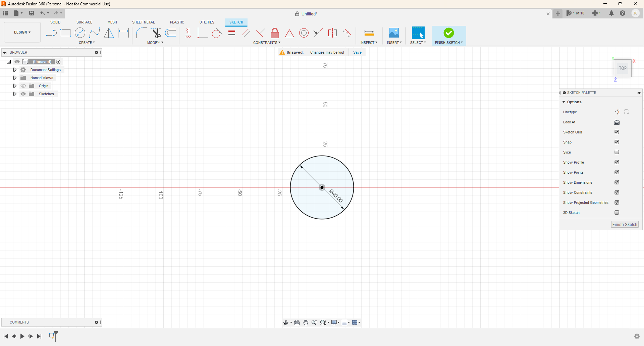The width and height of the screenshot is (644, 346).
Task: Click the green Finish Sketch checkmark
Action: tap(449, 33)
